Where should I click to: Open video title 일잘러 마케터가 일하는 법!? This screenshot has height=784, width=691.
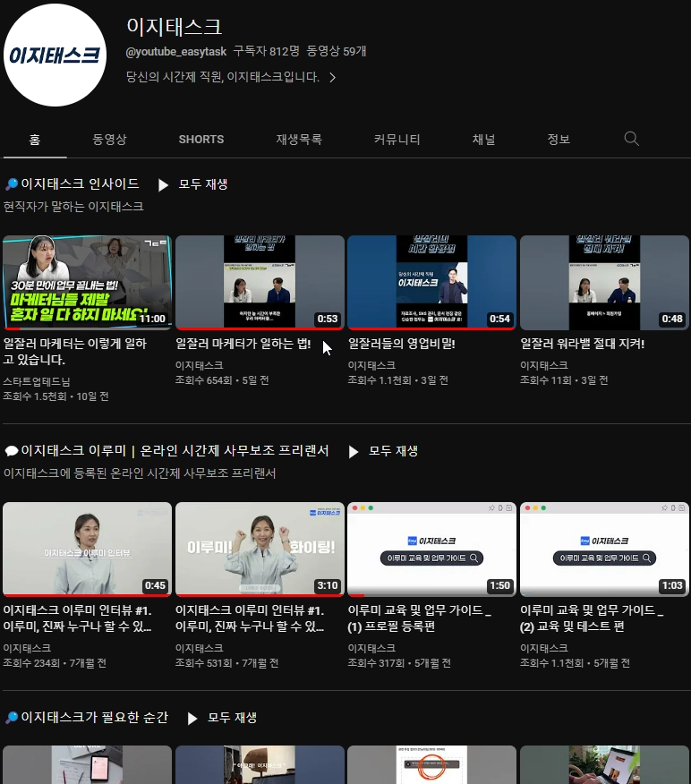[x=243, y=344]
